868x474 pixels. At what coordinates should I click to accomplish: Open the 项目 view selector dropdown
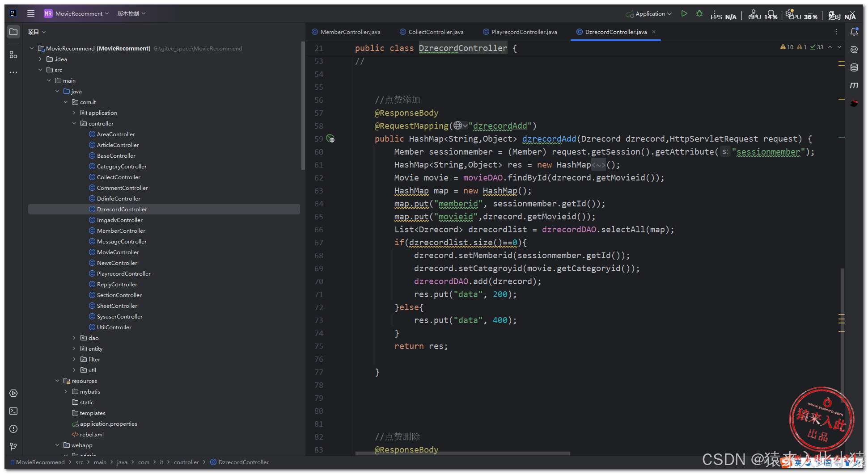37,32
